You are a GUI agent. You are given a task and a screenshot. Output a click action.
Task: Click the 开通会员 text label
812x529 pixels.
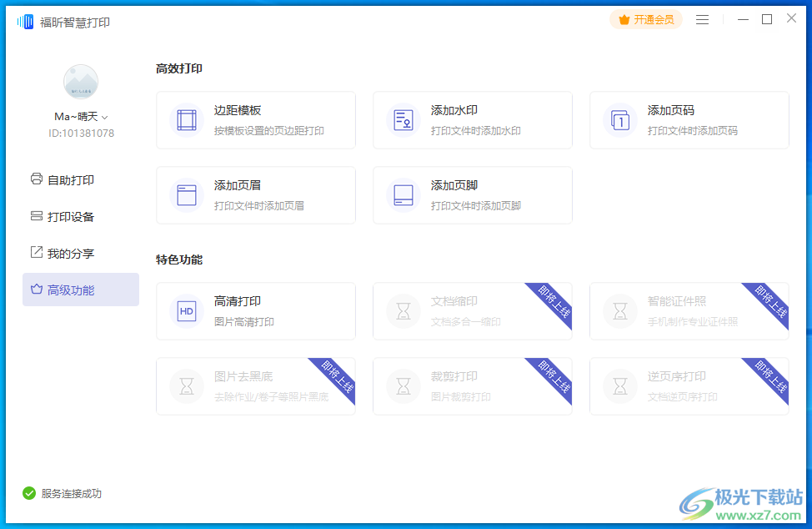(x=654, y=20)
